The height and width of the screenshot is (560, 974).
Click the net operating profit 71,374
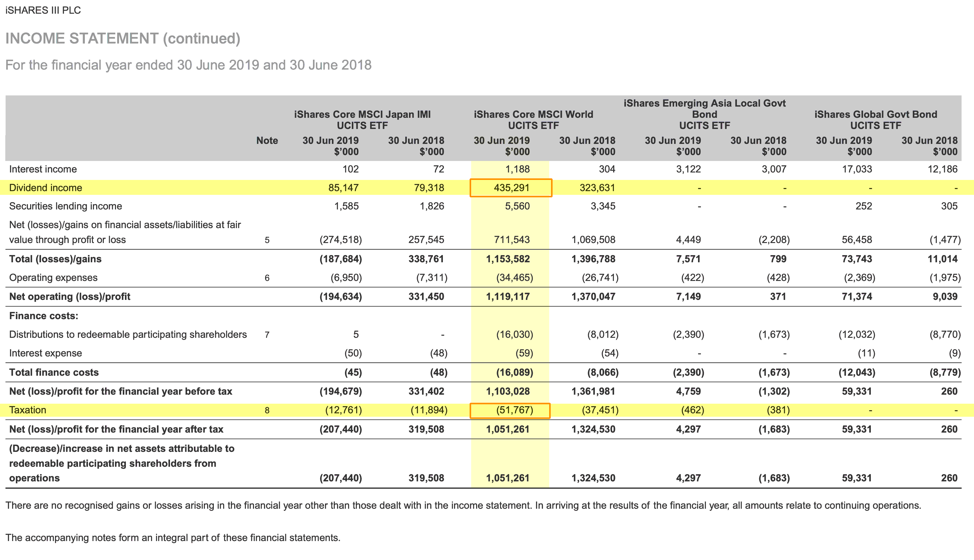point(857,296)
